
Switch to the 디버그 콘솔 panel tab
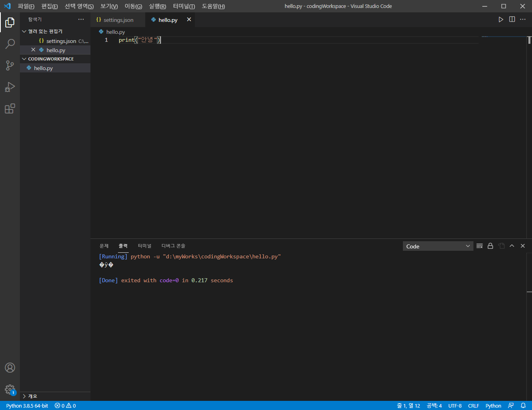tap(173, 246)
